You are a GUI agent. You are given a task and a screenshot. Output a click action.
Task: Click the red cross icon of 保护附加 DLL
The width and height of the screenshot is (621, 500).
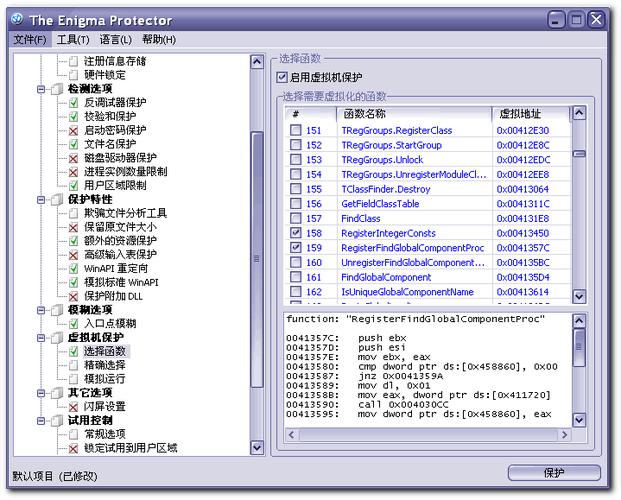[73, 296]
